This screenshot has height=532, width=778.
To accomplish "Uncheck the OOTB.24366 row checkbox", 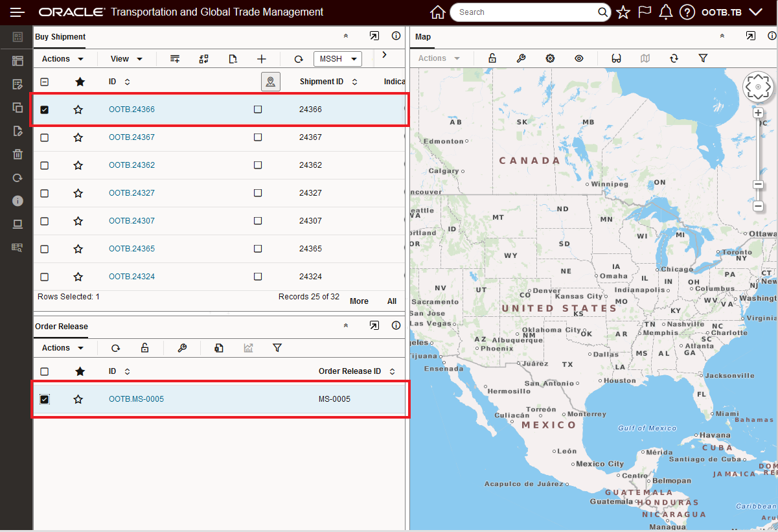I will click(x=45, y=110).
